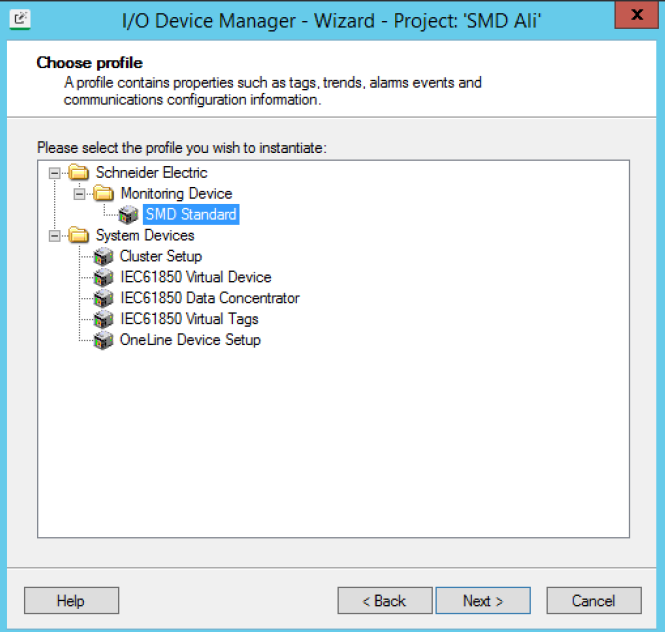
Task: Click the IEC61850 Virtual Device icon
Action: [x=103, y=277]
